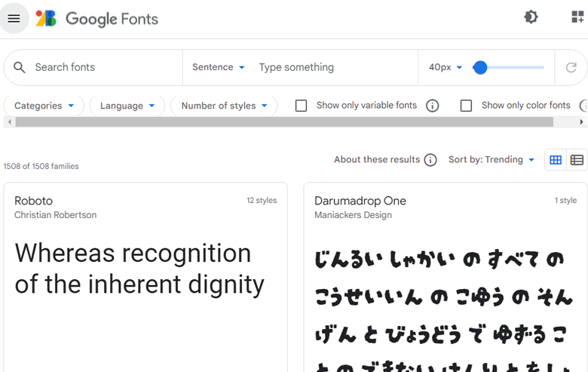The width and height of the screenshot is (588, 372).
Task: Open About these results link
Action: pos(377,159)
